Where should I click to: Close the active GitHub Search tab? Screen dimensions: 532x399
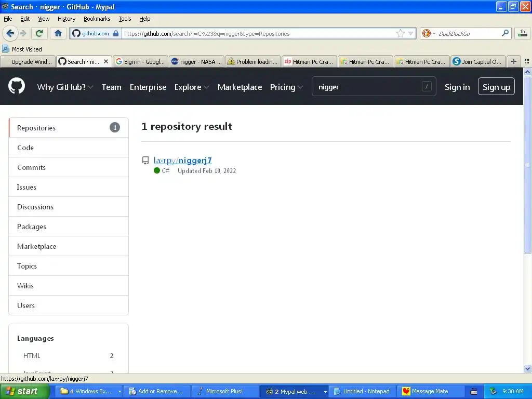106,61
